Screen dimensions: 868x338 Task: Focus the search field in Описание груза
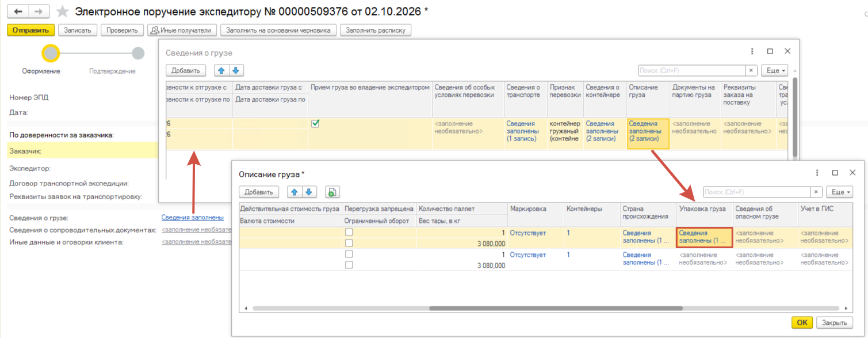tap(757, 192)
